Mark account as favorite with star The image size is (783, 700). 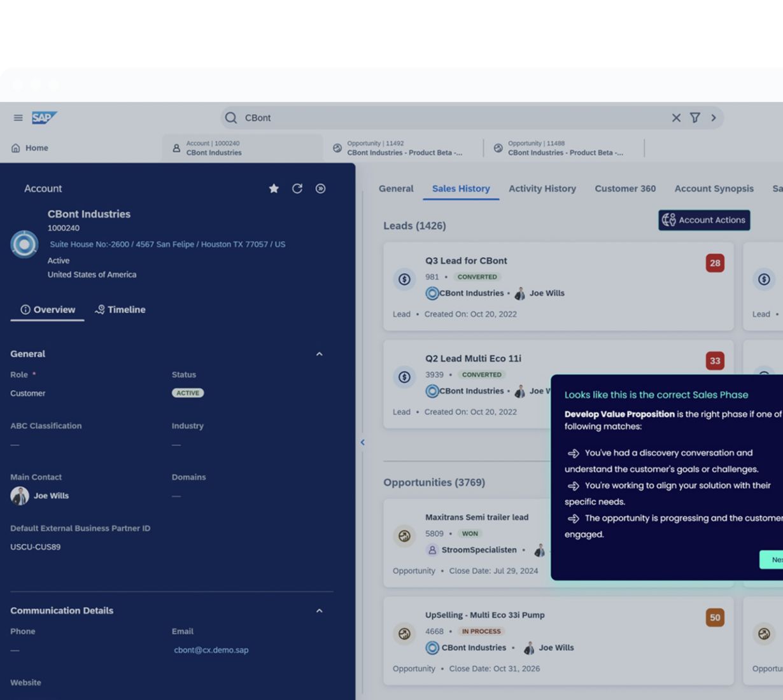pyautogui.click(x=274, y=188)
